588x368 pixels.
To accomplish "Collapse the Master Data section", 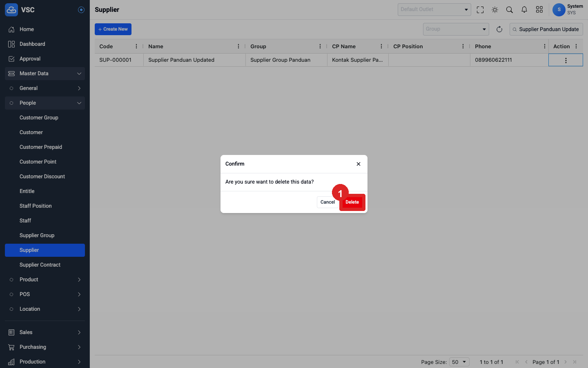I will 45,74.
